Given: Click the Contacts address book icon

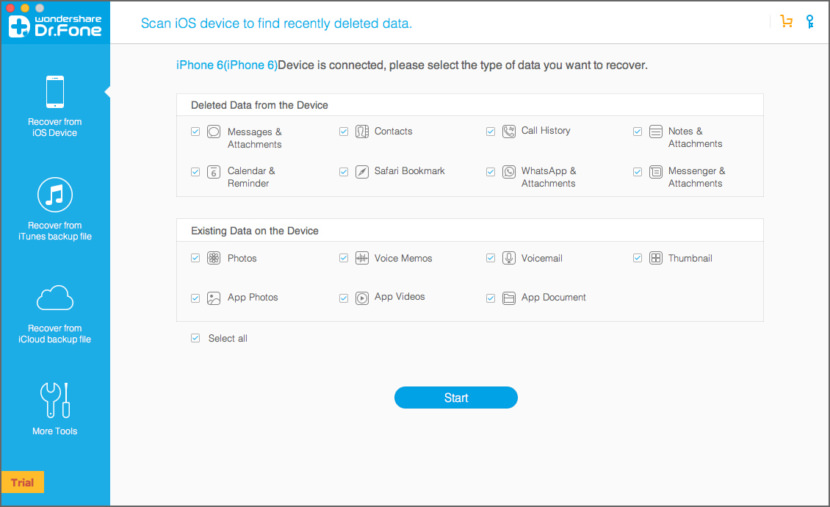Looking at the screenshot, I should coord(362,131).
